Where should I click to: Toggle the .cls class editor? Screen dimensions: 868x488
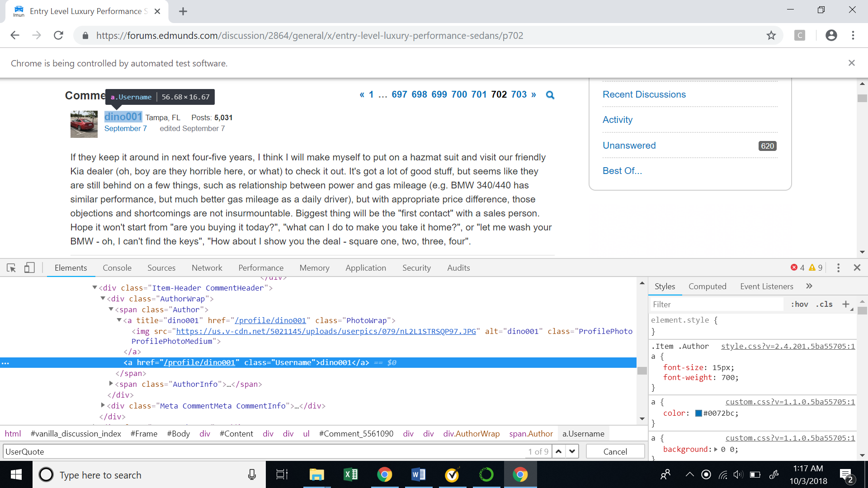[x=824, y=304]
